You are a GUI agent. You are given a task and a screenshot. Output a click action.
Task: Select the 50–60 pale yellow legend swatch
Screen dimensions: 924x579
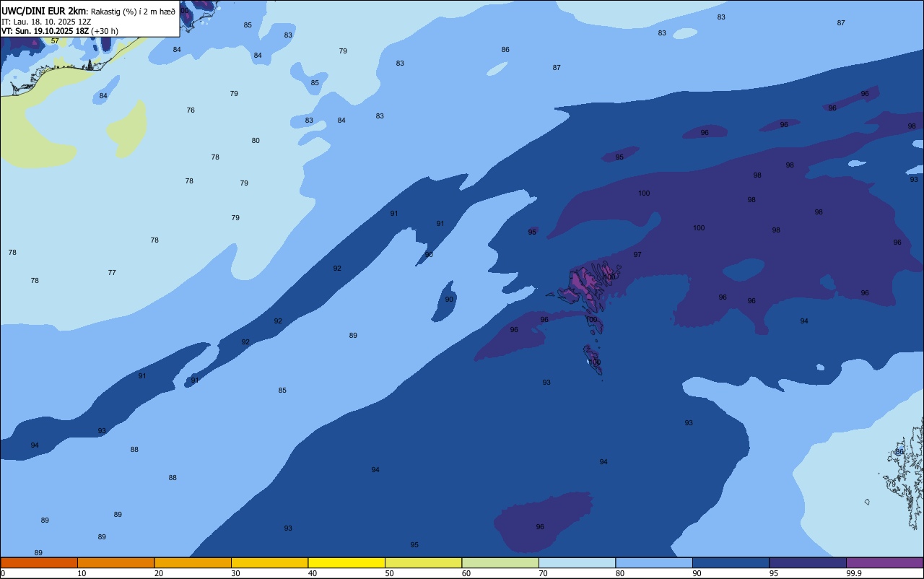423,562
